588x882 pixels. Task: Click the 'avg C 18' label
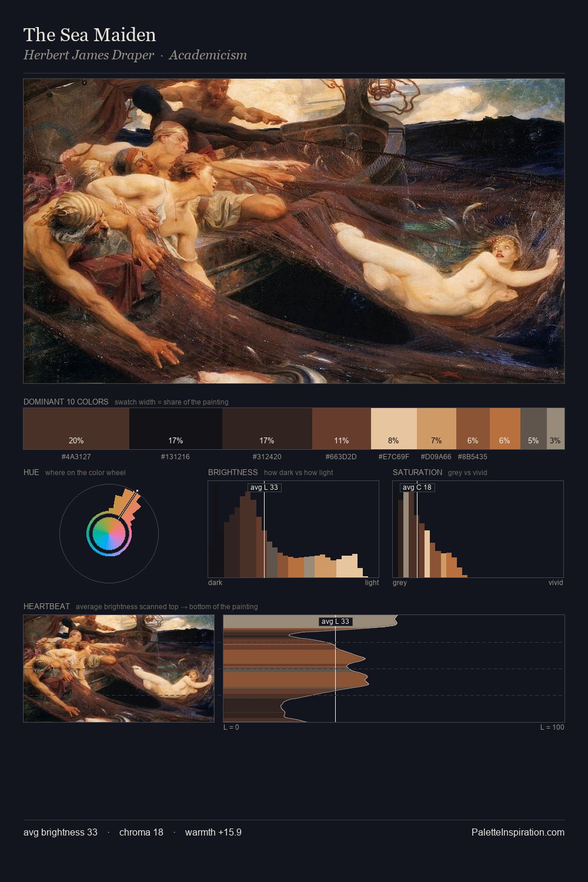click(x=417, y=487)
